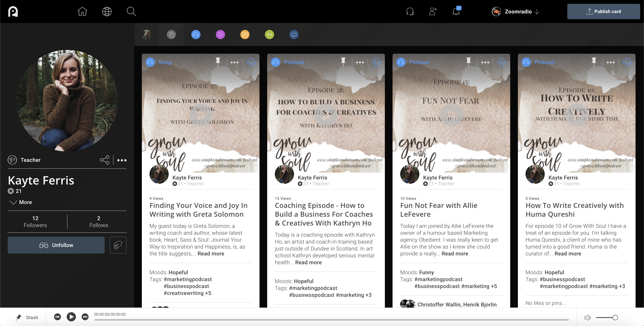Viewport: 644px width, 326px height.
Task: Click the add friend icon
Action: pos(433,12)
